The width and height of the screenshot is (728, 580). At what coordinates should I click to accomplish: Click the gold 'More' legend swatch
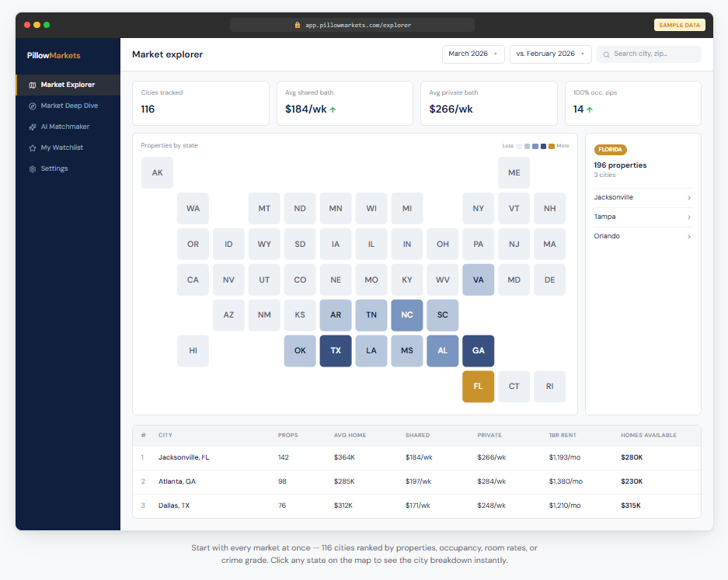552,146
